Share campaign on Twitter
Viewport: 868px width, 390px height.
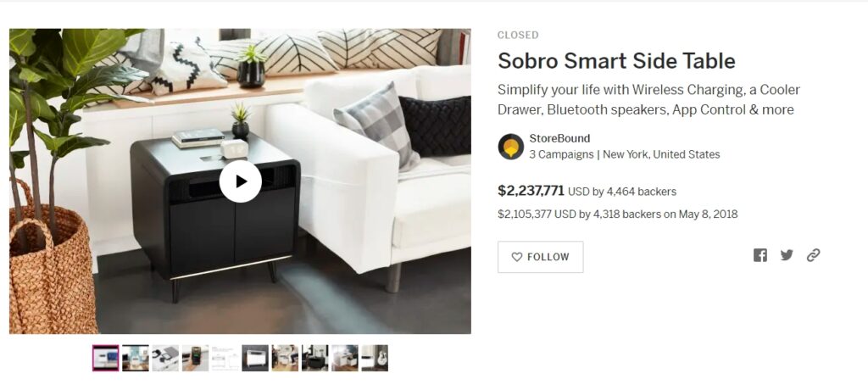tap(787, 255)
